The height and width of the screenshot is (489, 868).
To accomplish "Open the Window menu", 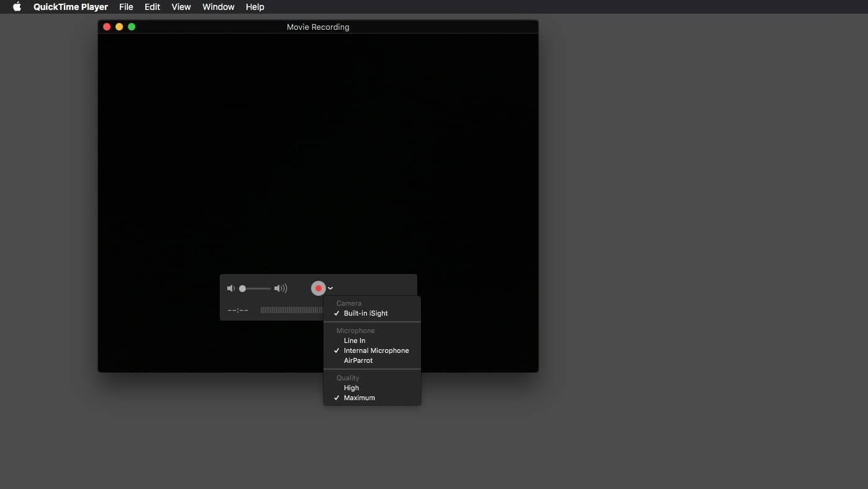I will 218,7.
